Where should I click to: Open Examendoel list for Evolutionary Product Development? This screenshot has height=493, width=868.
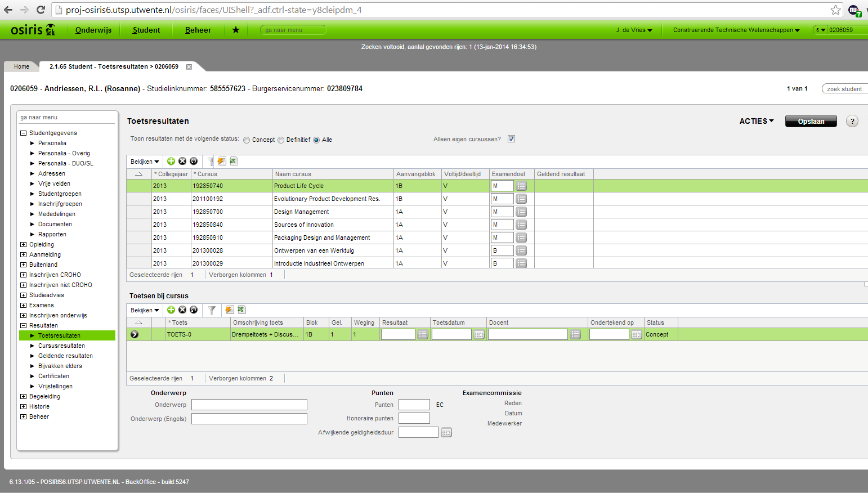click(x=521, y=199)
